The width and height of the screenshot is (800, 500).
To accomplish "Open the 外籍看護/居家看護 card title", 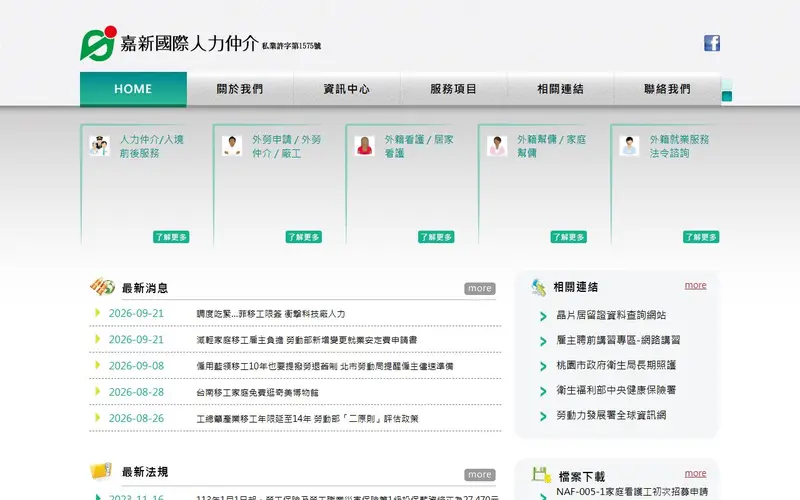I will click(x=419, y=146).
